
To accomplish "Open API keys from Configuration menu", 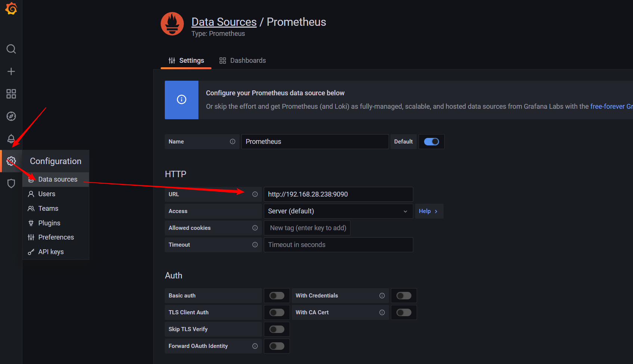I will pyautogui.click(x=51, y=252).
